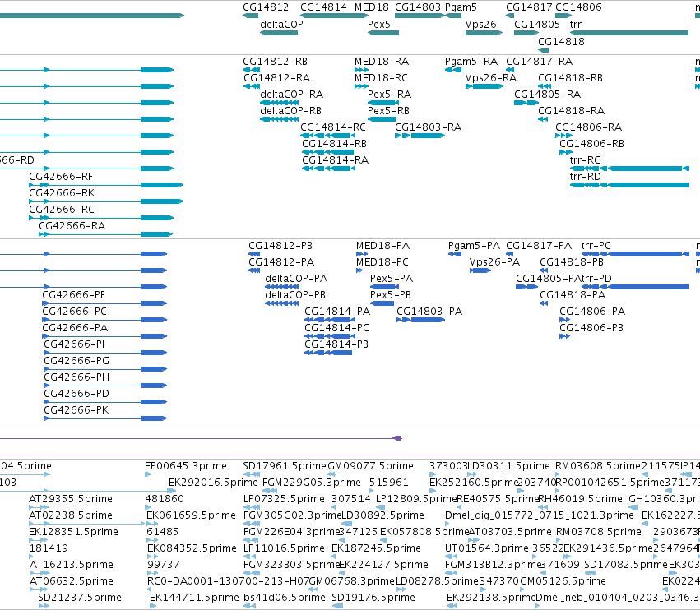Click the bs41d06.5prime EST label

[285, 598]
